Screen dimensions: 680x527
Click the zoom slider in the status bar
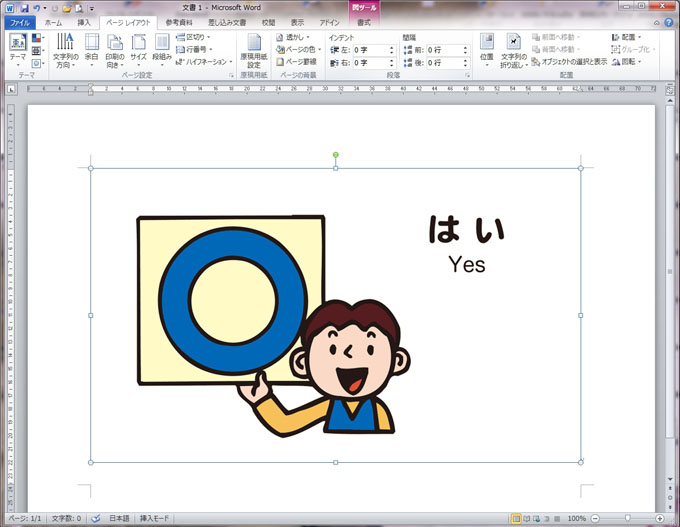click(x=627, y=519)
